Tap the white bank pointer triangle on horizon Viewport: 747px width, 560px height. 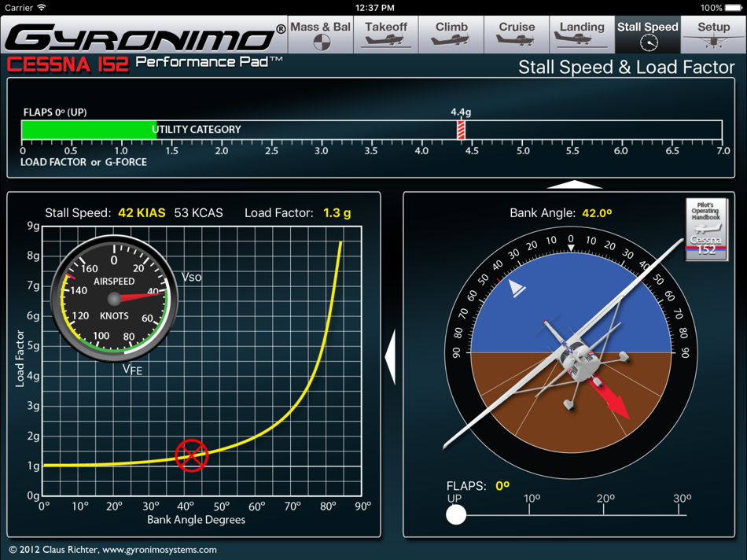coord(516,288)
